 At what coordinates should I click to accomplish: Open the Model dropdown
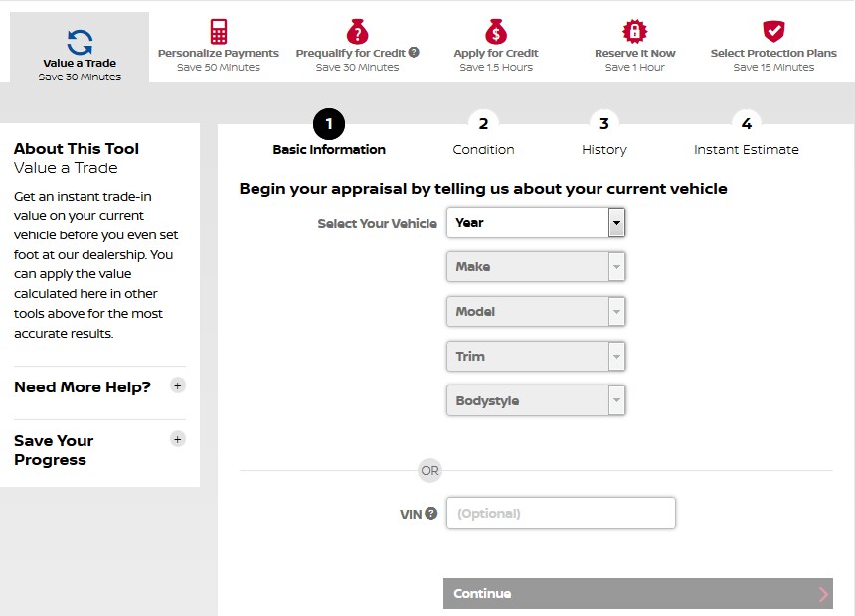coord(536,312)
